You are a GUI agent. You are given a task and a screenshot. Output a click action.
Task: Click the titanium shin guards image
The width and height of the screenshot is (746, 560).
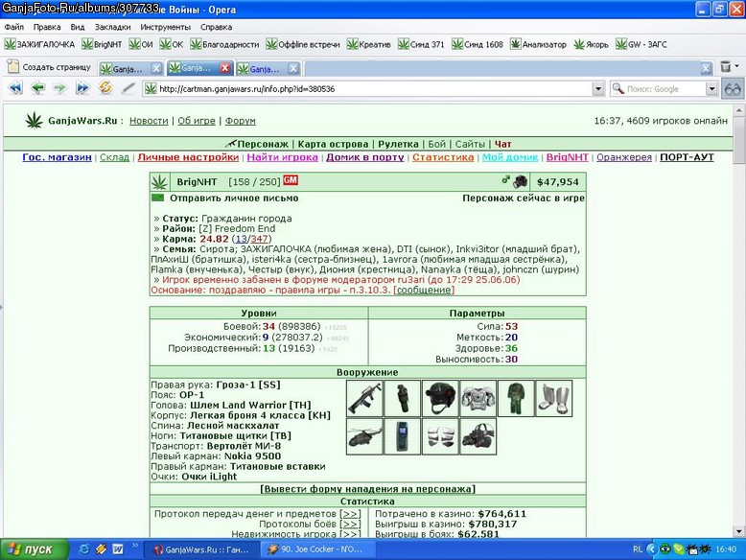tap(554, 398)
